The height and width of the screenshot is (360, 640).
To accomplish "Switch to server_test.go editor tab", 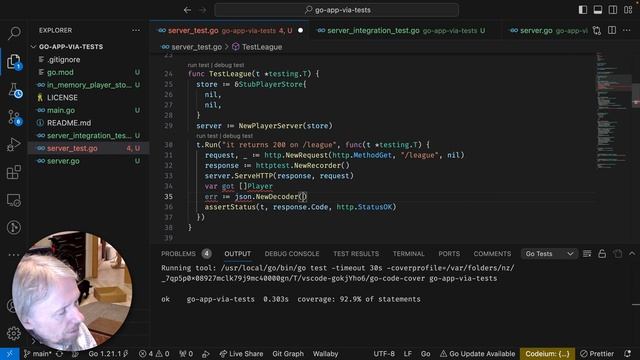I will pos(230,31).
